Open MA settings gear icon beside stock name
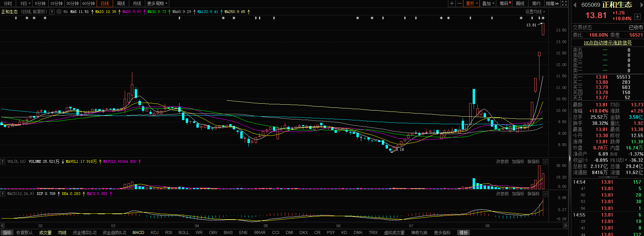 coord(59,12)
